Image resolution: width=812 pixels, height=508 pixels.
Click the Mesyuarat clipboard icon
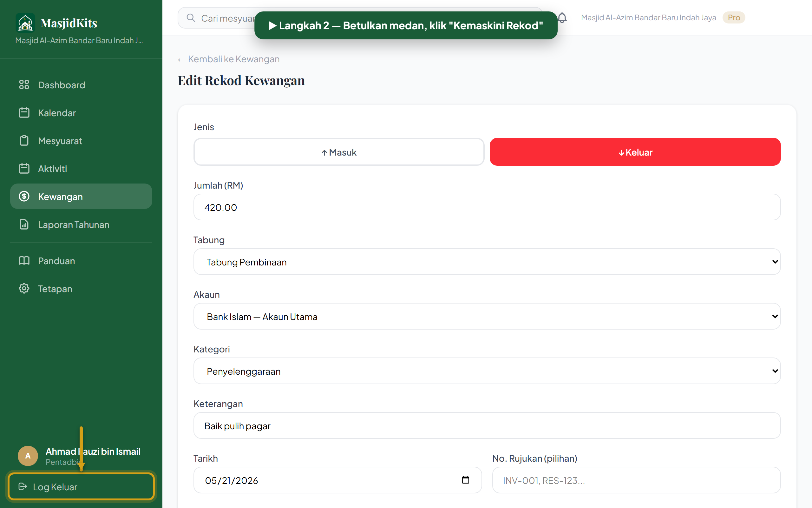(x=24, y=140)
